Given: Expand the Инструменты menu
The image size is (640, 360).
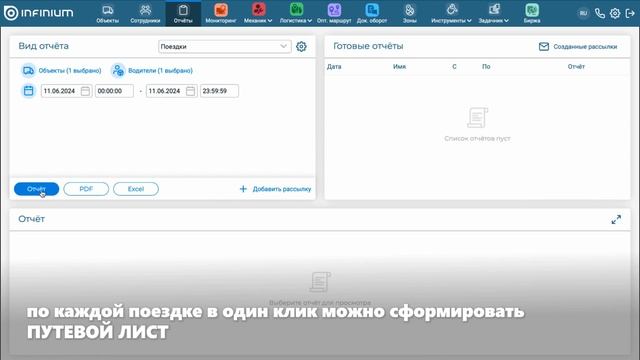Looking at the screenshot, I should [451, 13].
